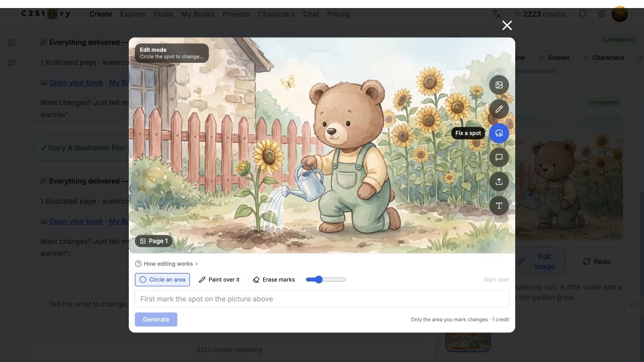Open the Pricing page
This screenshot has width=644, height=362.
(x=339, y=14)
